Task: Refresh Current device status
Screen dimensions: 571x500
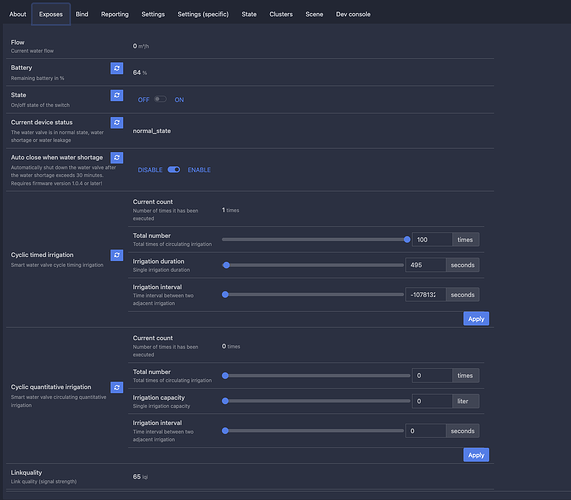Action: pyautogui.click(x=117, y=123)
